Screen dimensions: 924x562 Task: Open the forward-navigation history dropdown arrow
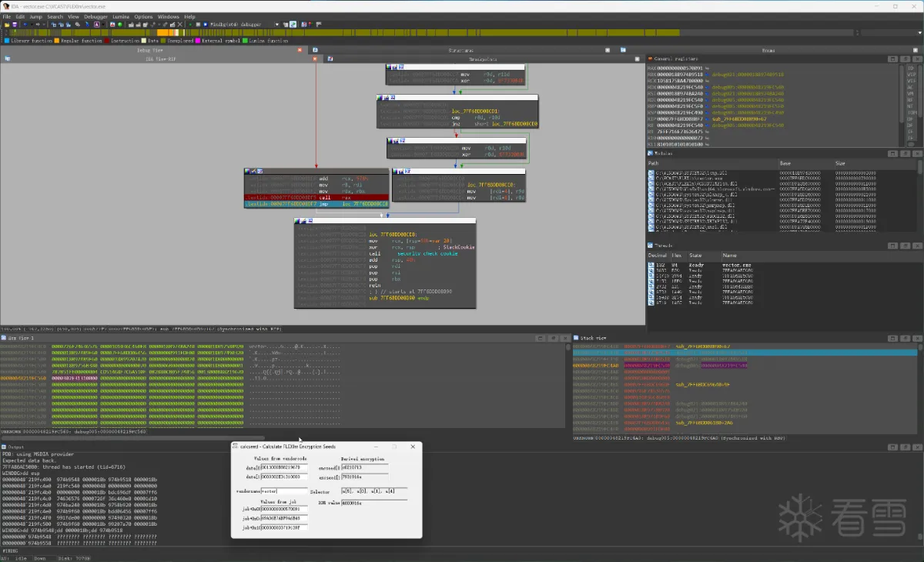coord(44,24)
